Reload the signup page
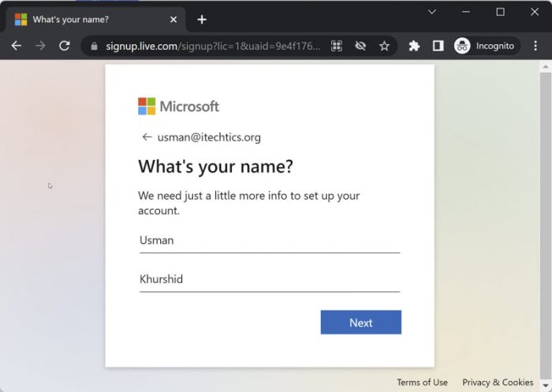Viewport: 552px width, 392px height. point(65,46)
